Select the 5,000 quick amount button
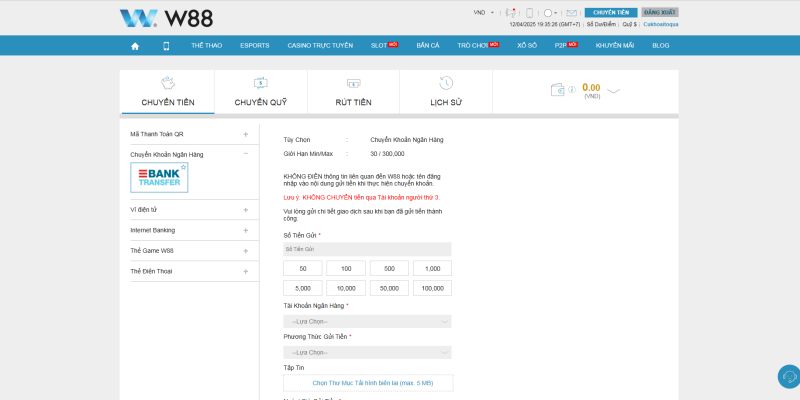800x400 pixels. 303,288
